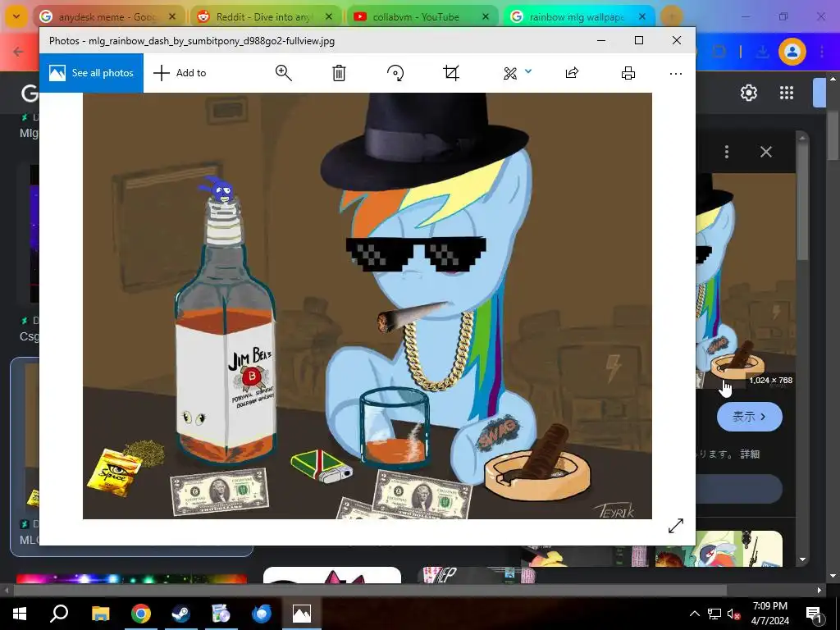Click the 詳細 details link
840x630 pixels.
click(x=750, y=454)
